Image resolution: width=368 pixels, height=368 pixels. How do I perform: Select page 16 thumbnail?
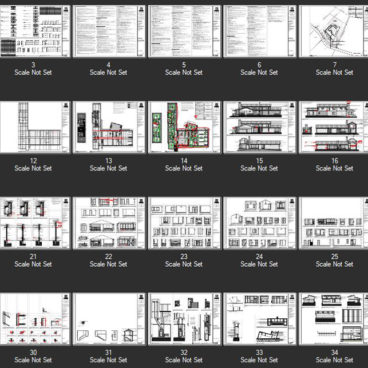coord(334,127)
